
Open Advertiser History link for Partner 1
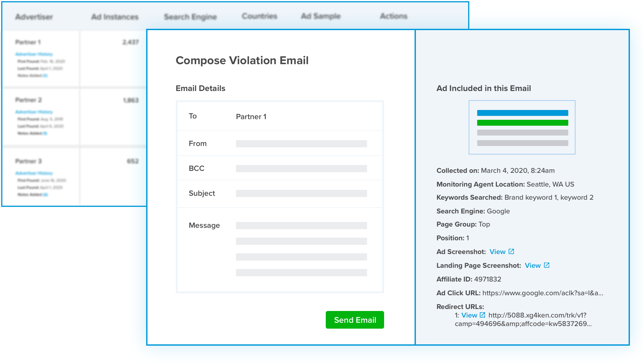(34, 54)
